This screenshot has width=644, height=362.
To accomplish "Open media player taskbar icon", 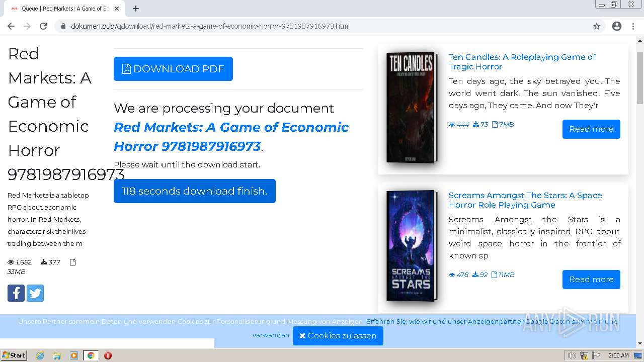I will (x=74, y=355).
